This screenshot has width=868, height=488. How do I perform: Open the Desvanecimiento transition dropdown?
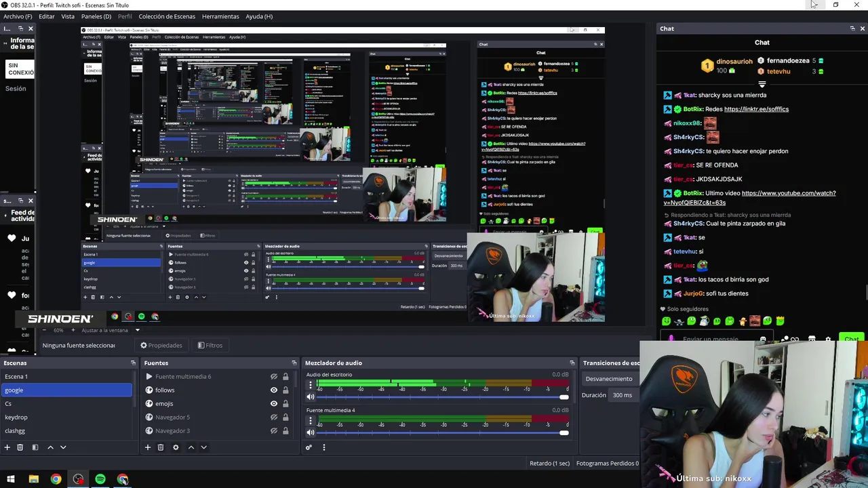click(x=610, y=379)
